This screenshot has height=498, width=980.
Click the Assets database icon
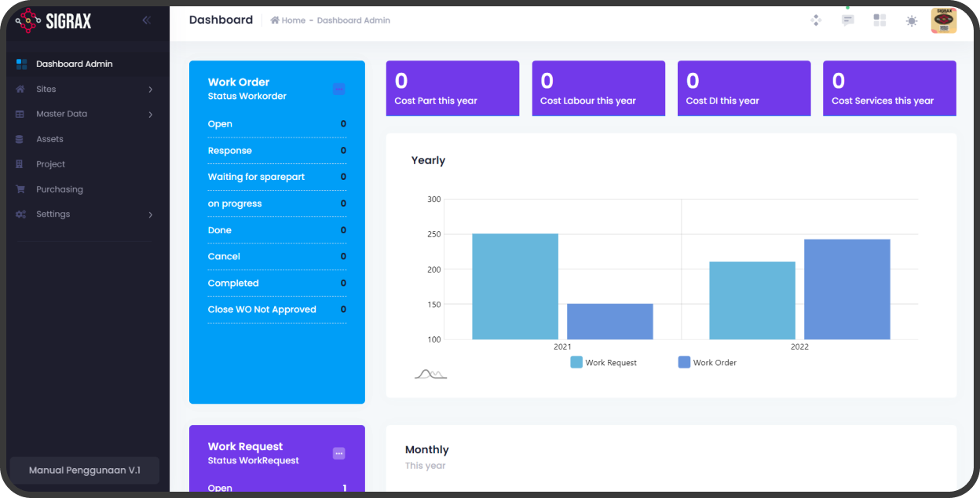point(20,139)
